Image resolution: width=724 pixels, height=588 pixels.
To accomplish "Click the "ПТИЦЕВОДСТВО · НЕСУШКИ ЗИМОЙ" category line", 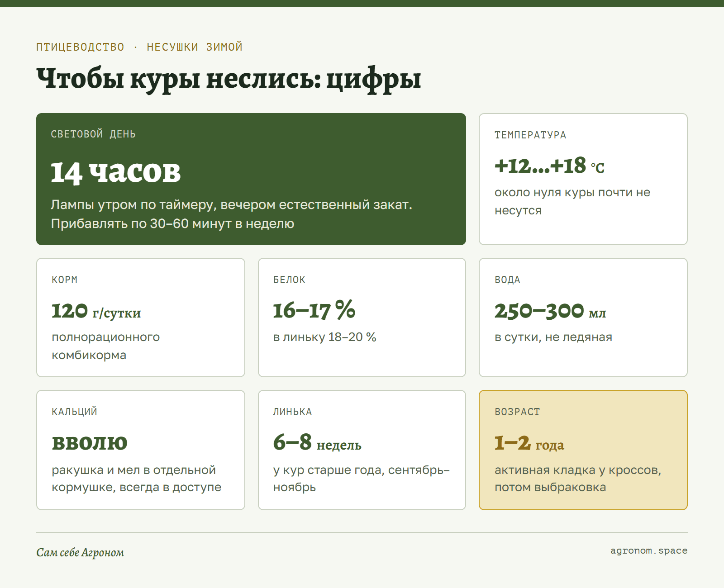I will pos(139,47).
